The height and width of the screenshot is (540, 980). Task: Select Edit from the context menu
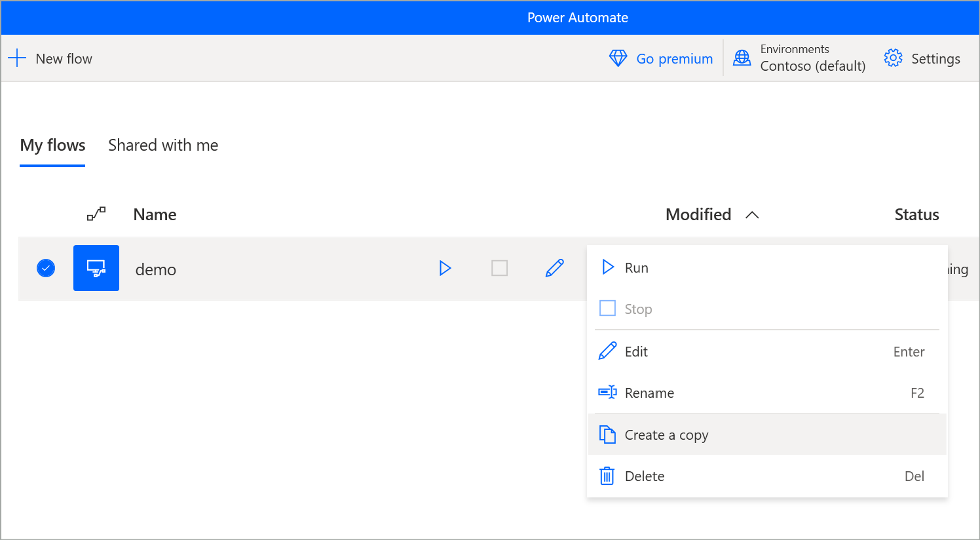click(x=767, y=351)
